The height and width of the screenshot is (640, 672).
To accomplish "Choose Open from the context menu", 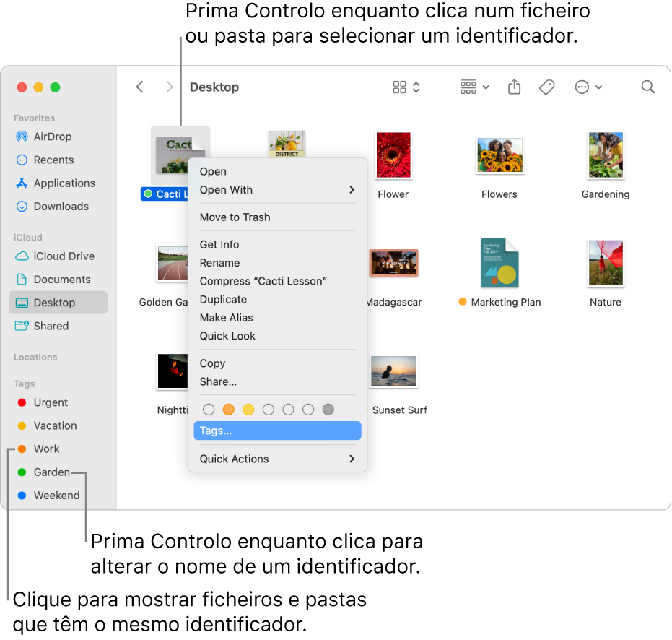I will tap(277, 172).
